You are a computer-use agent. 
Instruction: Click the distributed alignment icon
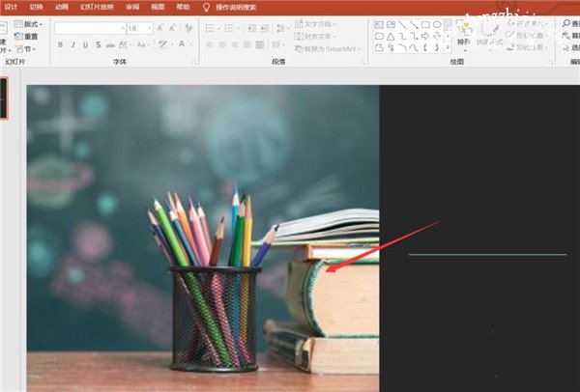coord(260,44)
